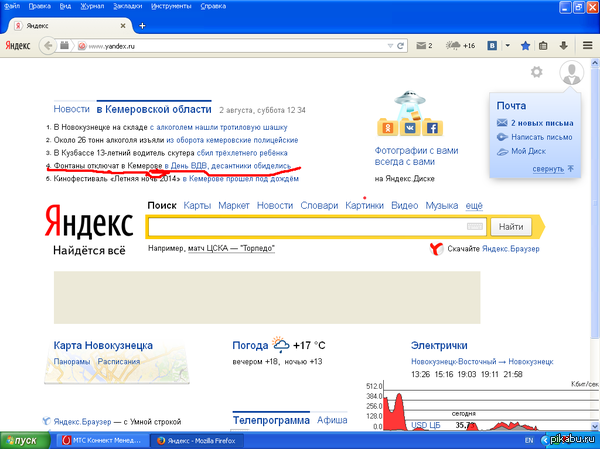
Task: Open the Yandex settings gear icon
Action: tap(536, 72)
